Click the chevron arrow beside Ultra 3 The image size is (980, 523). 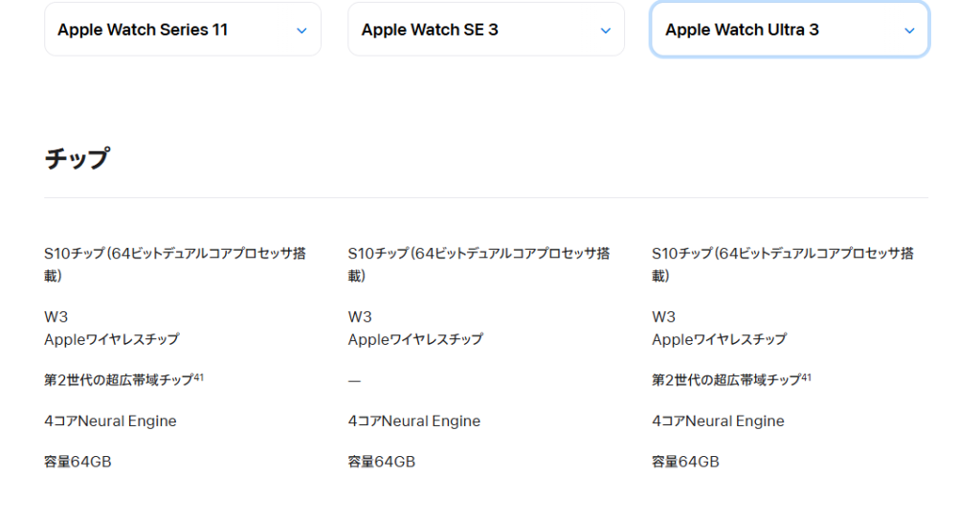tap(909, 31)
